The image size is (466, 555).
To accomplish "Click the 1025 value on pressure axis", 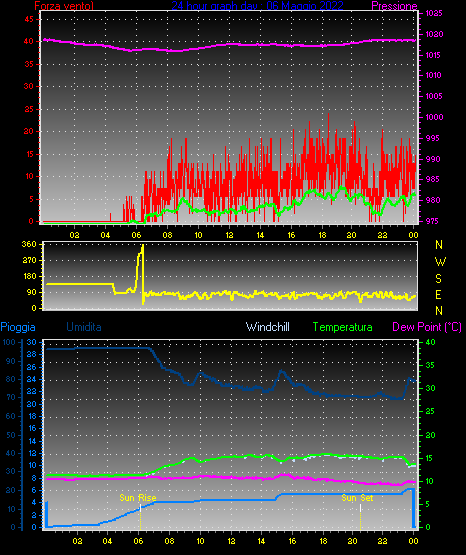I will tap(434, 13).
